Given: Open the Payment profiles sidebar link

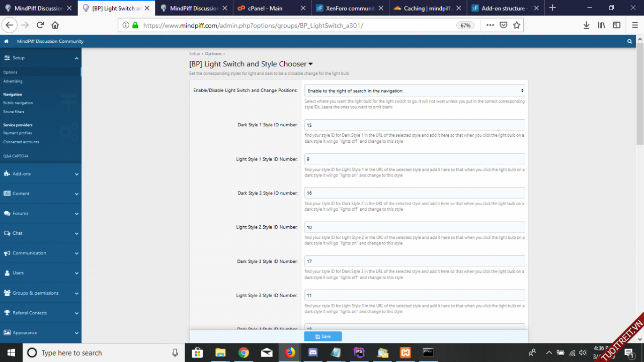Looking at the screenshot, I should point(18,133).
